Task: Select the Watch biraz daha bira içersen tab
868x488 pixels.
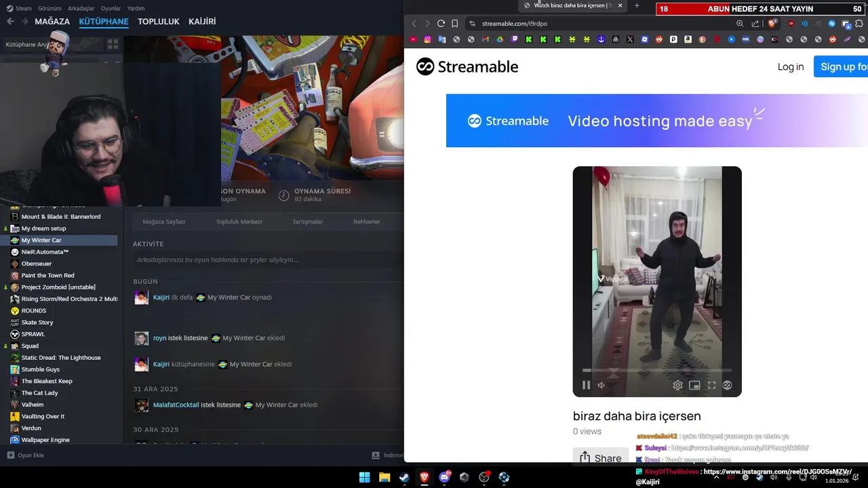Action: coord(574,5)
